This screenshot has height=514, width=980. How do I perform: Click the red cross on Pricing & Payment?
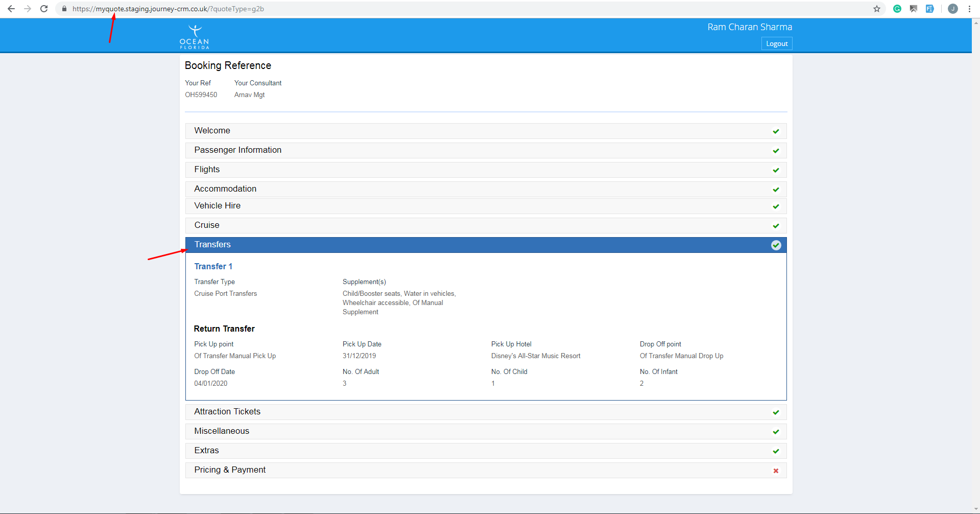[x=776, y=471]
